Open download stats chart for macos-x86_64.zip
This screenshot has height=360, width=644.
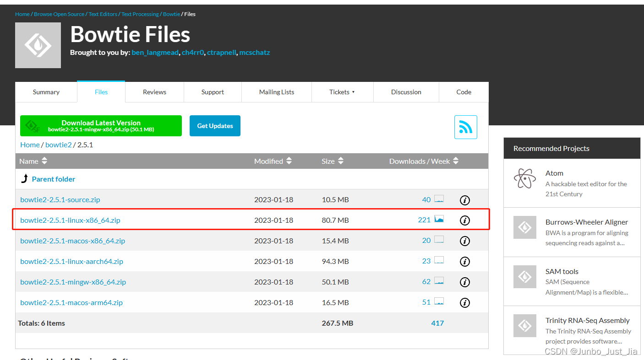pyautogui.click(x=439, y=240)
